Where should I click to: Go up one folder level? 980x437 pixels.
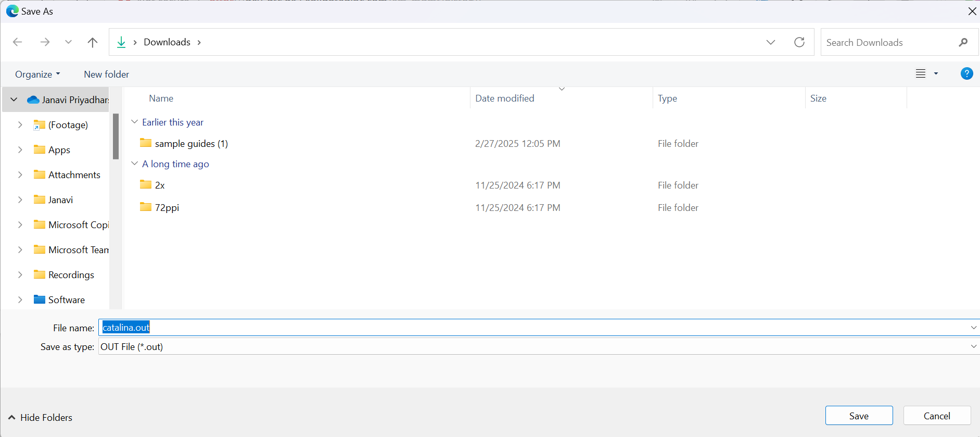coord(93,42)
